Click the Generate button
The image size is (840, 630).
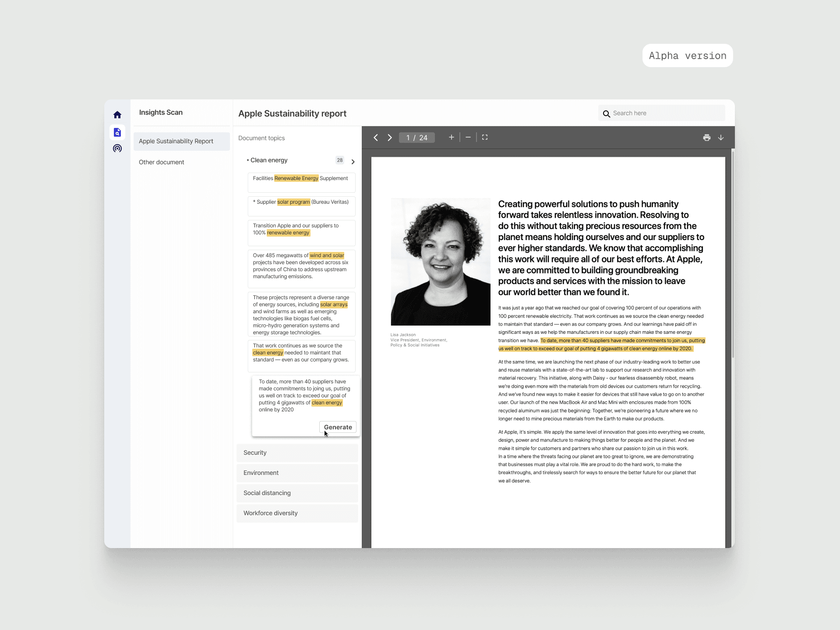338,427
